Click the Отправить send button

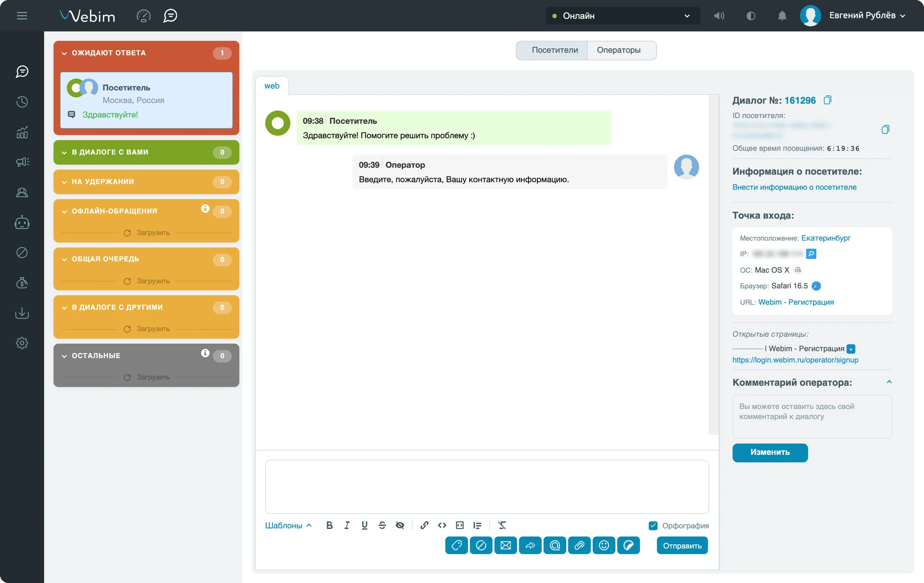pyautogui.click(x=682, y=545)
